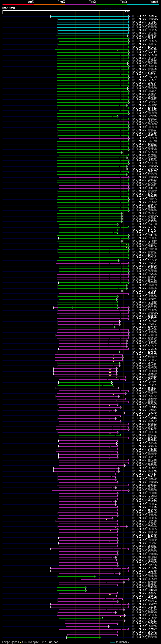161x644 pixels.
Task: Select label UniRef100_A5B1T3
Action: [x=144, y=308]
